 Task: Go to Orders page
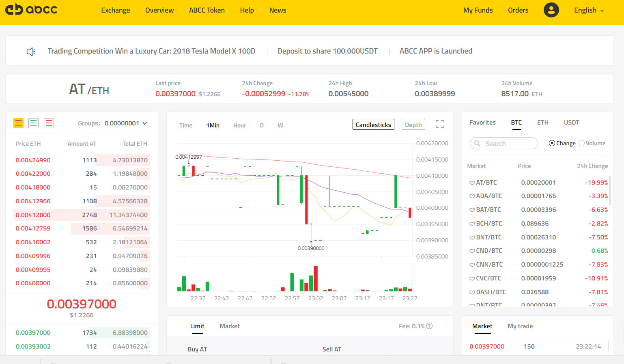(518, 10)
